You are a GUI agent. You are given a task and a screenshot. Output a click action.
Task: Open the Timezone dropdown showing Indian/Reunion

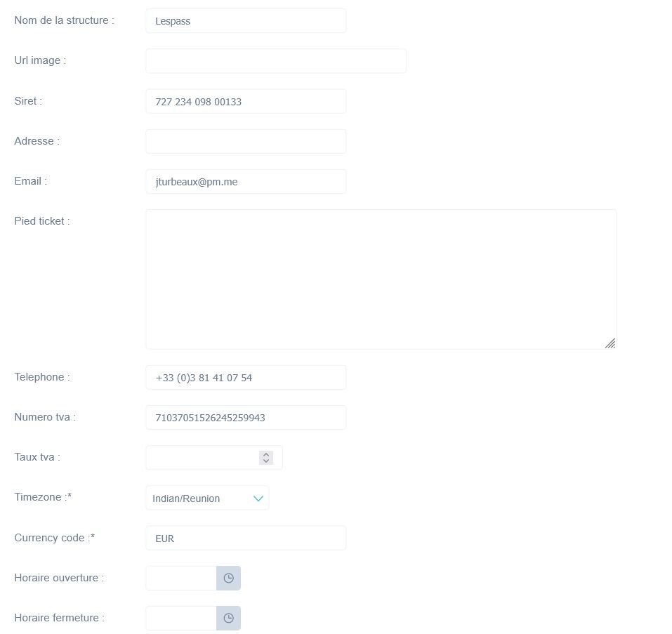[207, 498]
